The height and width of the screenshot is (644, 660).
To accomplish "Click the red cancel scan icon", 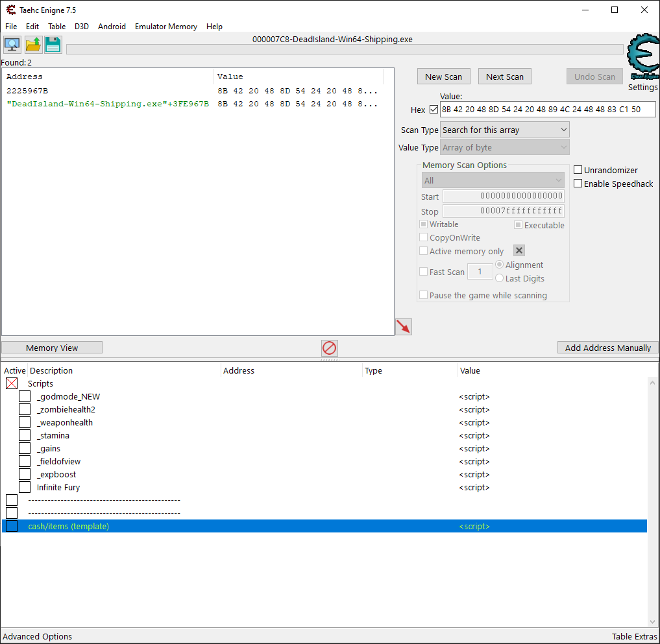I will coord(329,348).
